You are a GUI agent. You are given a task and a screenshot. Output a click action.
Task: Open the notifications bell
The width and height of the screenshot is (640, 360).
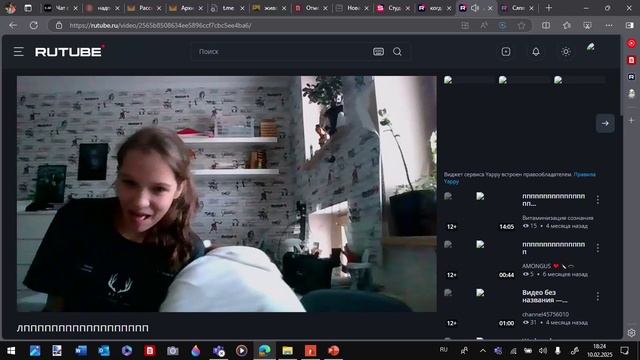coord(536,52)
